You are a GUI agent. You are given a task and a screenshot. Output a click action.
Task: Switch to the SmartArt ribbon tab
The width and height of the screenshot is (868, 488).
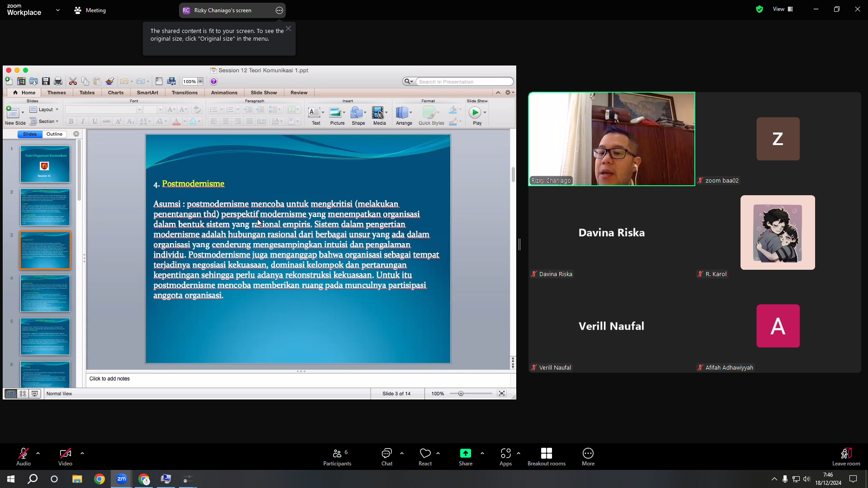(148, 93)
